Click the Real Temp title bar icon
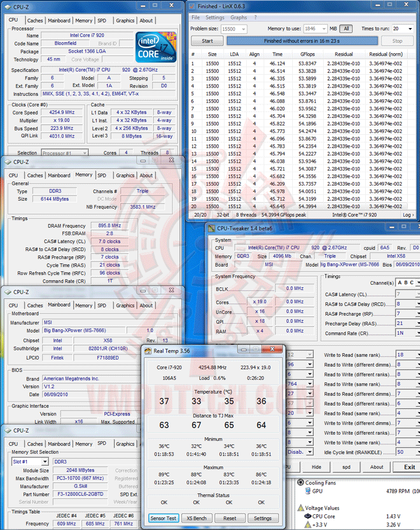Viewport: 420px width, 530px height. tap(148, 351)
